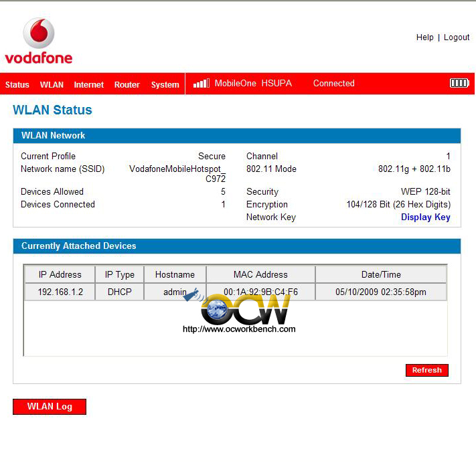This screenshot has width=476, height=465.
Task: Click 05/10/2009 02:35:58pm timestamp
Action: pos(381,292)
